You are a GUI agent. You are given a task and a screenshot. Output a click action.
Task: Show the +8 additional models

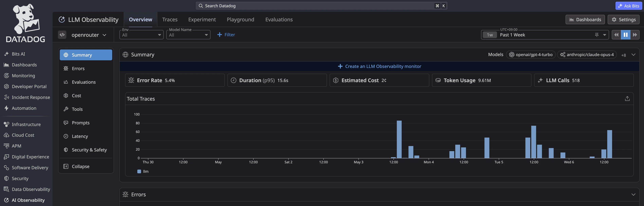[x=623, y=55]
